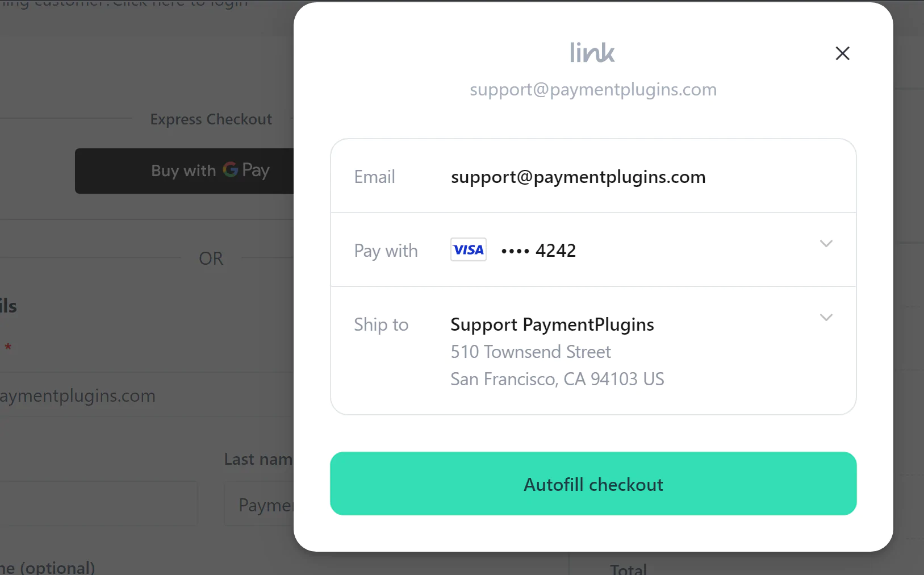Click the Ship to label
The width and height of the screenshot is (924, 575).
click(381, 324)
